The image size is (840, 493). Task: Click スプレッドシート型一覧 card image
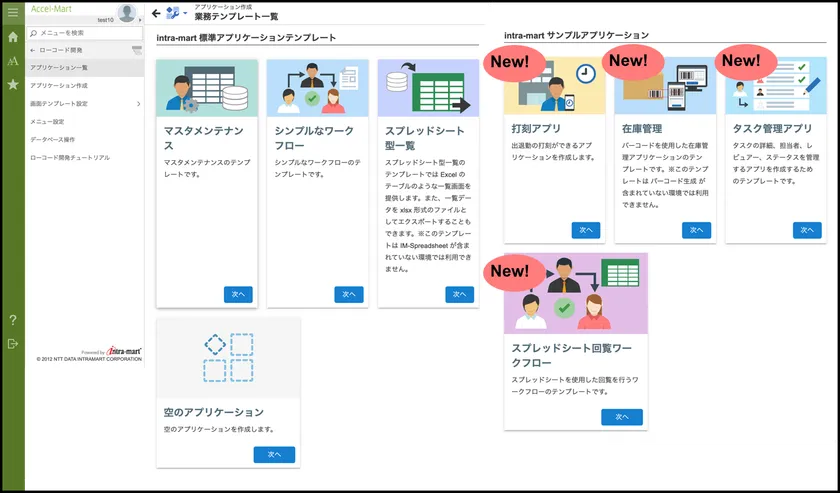pos(428,88)
